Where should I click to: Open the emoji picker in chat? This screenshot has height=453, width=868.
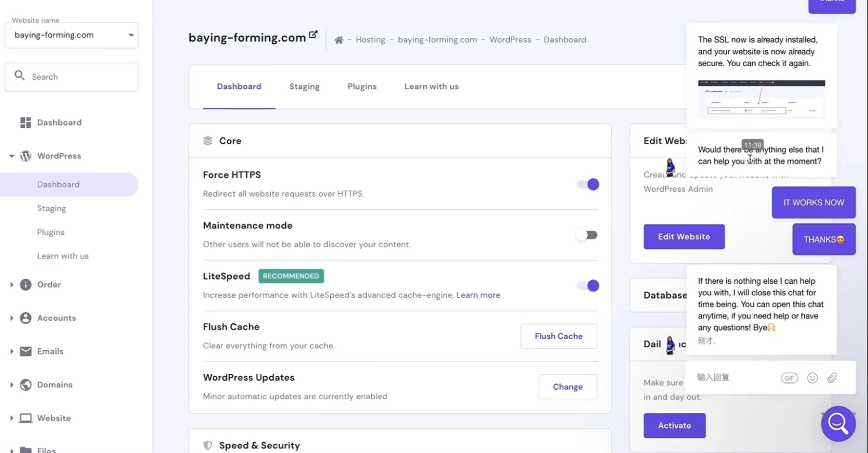tap(812, 378)
